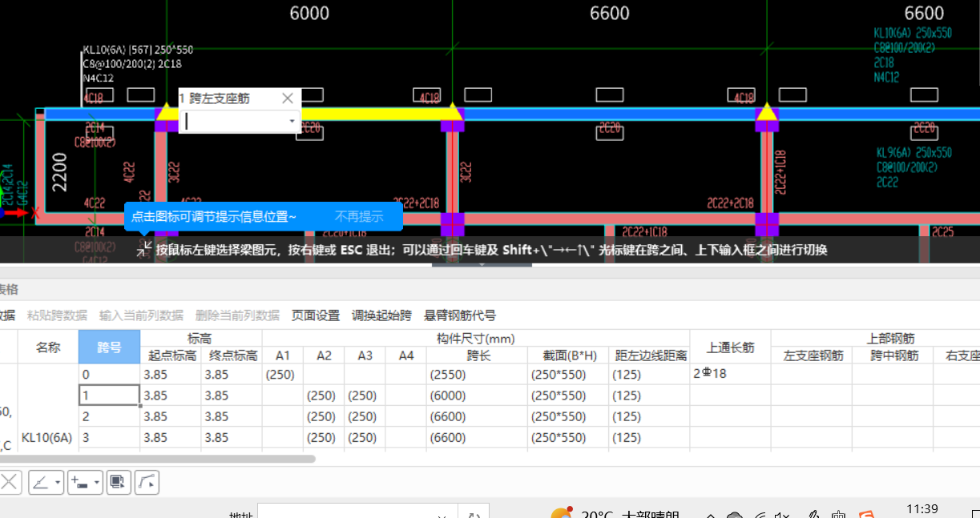Viewport: 980px width, 518px height.
Task: Select the KL10(6A) name cell
Action: pyautogui.click(x=46, y=437)
